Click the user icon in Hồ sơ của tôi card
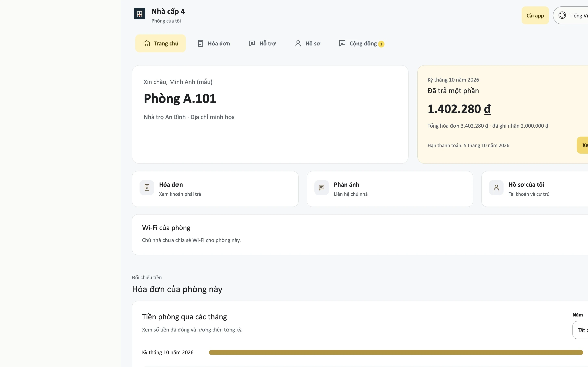This screenshot has height=367, width=588. (496, 188)
